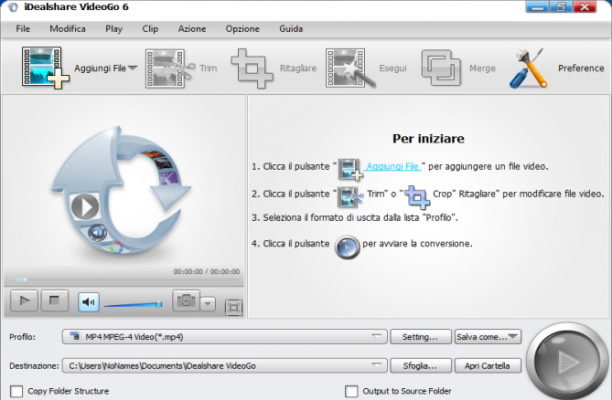Expand the Aggiungi File dropdown arrow
Screen dimensions: 612x400
(x=133, y=68)
